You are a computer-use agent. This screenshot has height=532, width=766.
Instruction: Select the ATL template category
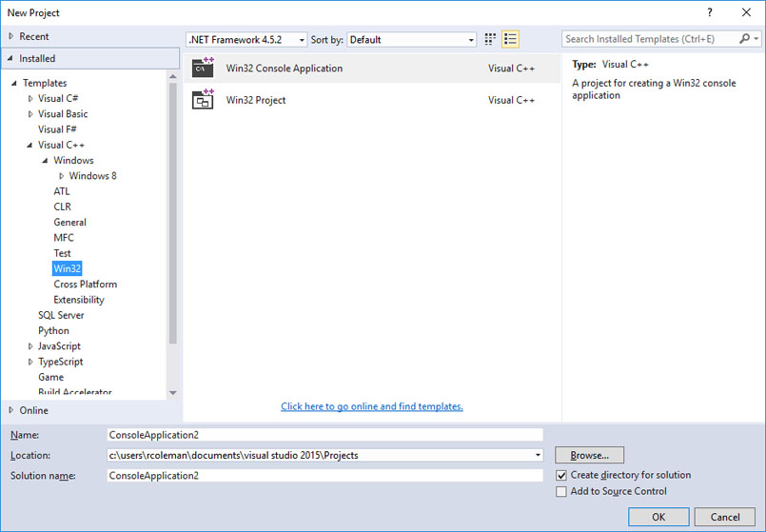pos(62,191)
